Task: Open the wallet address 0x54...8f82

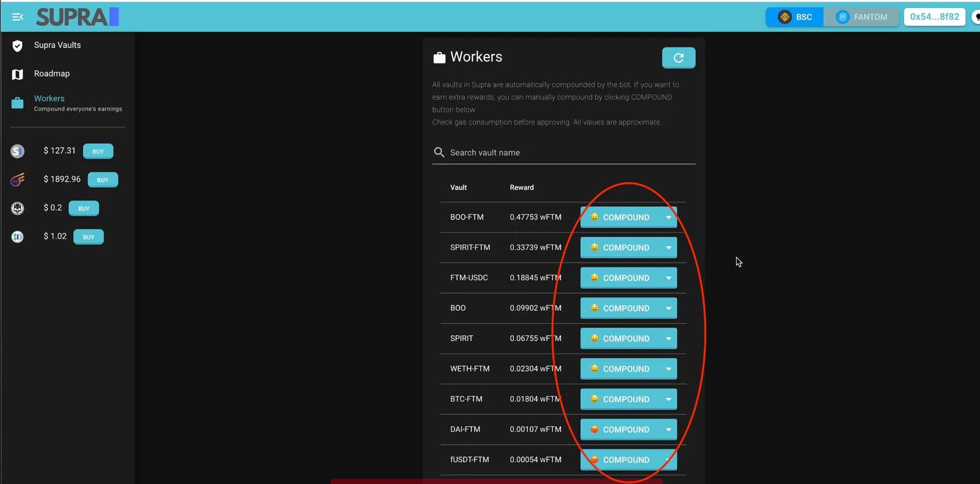Action: (935, 17)
